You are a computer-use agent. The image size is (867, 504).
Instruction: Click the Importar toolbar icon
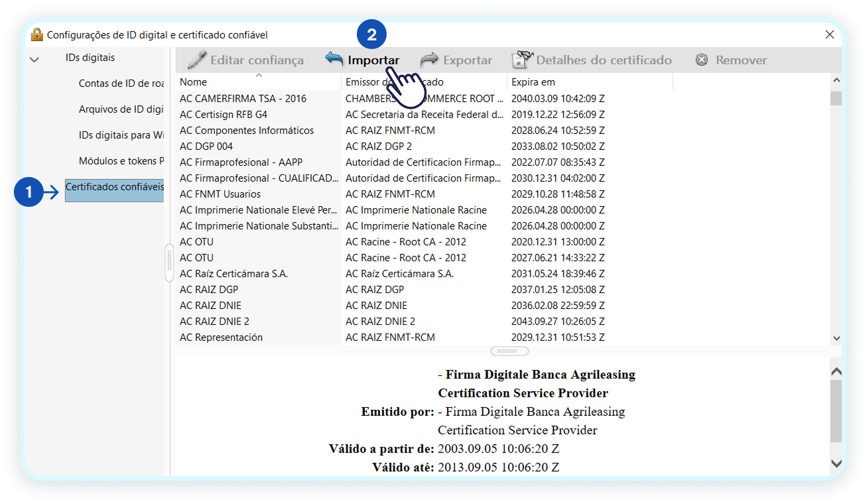334,59
